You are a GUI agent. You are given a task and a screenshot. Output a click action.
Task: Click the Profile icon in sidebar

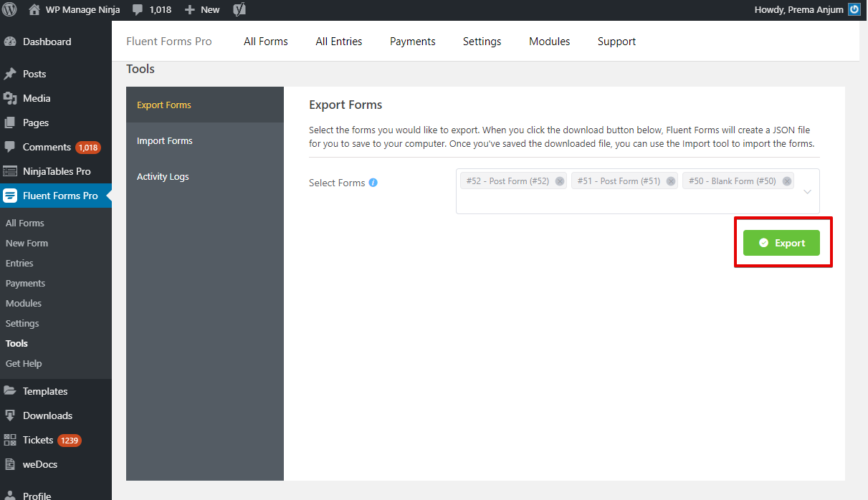pos(10,494)
